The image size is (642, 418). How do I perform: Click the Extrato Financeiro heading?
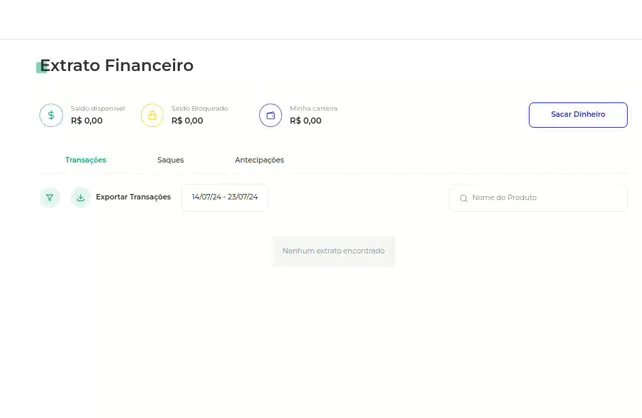pos(117,66)
